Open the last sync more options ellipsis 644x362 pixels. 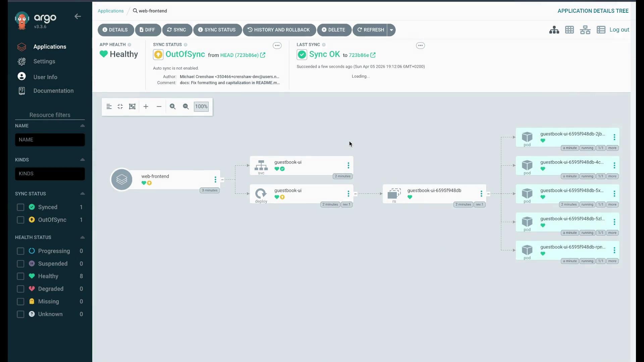[x=420, y=46]
